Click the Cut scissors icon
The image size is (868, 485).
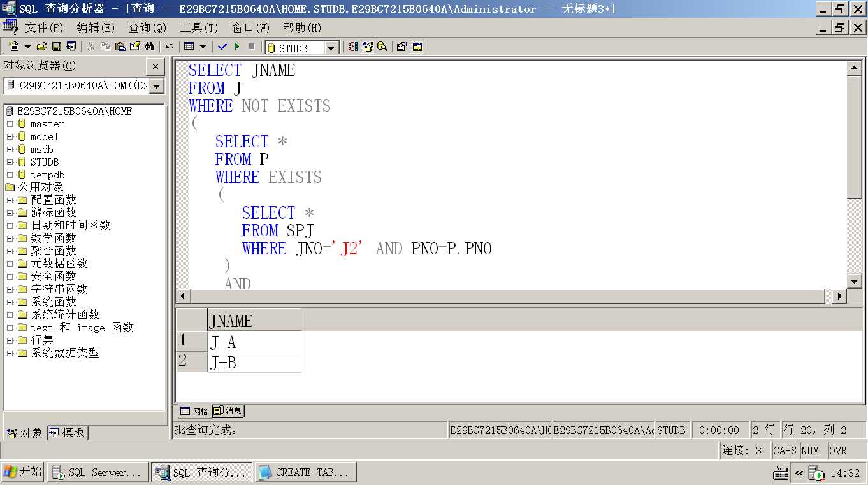click(90, 47)
